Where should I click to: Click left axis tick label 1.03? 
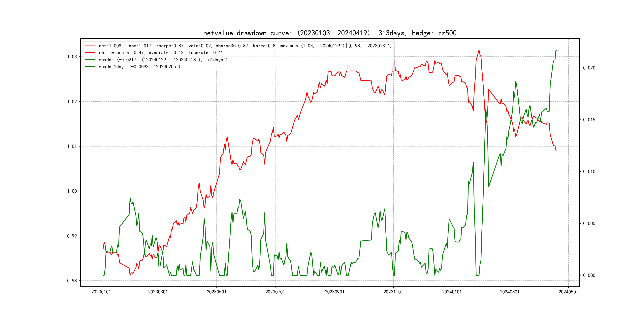[x=72, y=57]
